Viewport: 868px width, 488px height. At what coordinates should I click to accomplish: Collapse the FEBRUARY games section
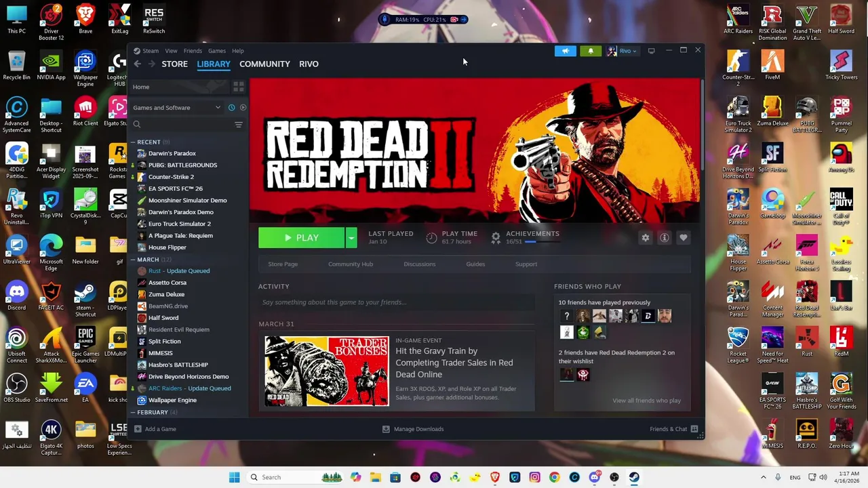click(153, 412)
